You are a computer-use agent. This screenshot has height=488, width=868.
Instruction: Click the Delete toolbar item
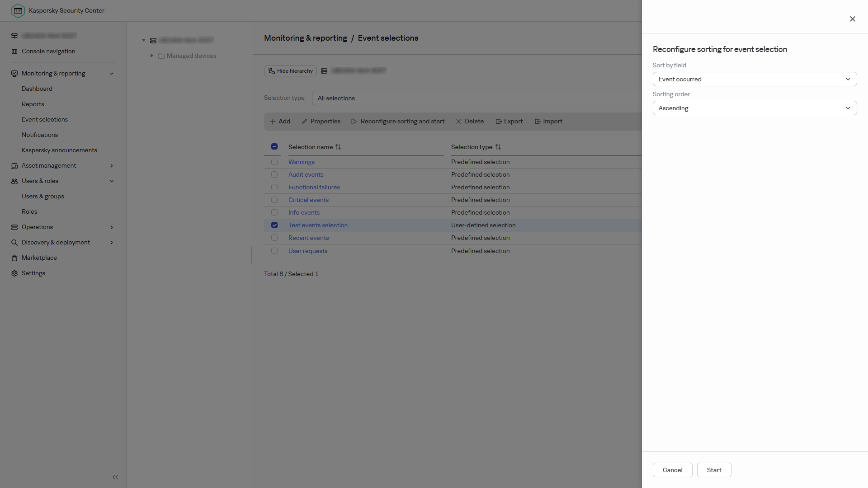coord(470,122)
